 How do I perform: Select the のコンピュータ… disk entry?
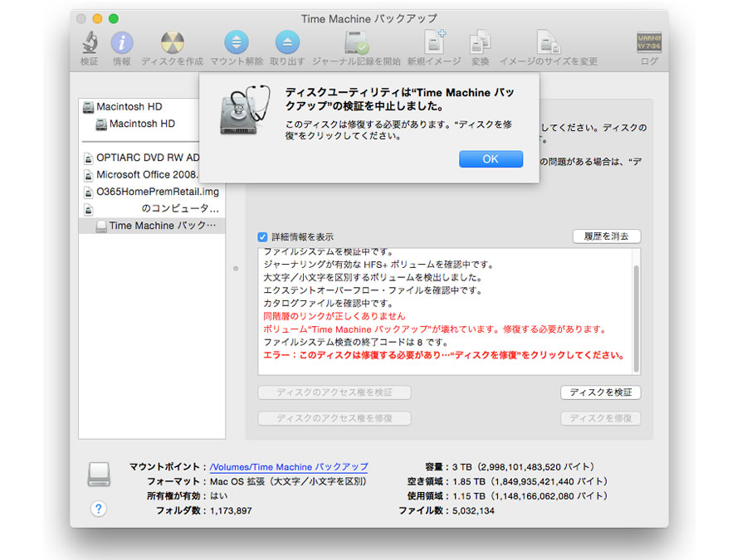click(152, 208)
